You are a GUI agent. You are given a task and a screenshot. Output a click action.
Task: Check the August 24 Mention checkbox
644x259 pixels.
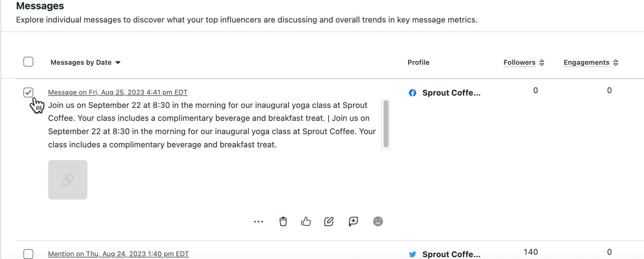click(x=28, y=254)
